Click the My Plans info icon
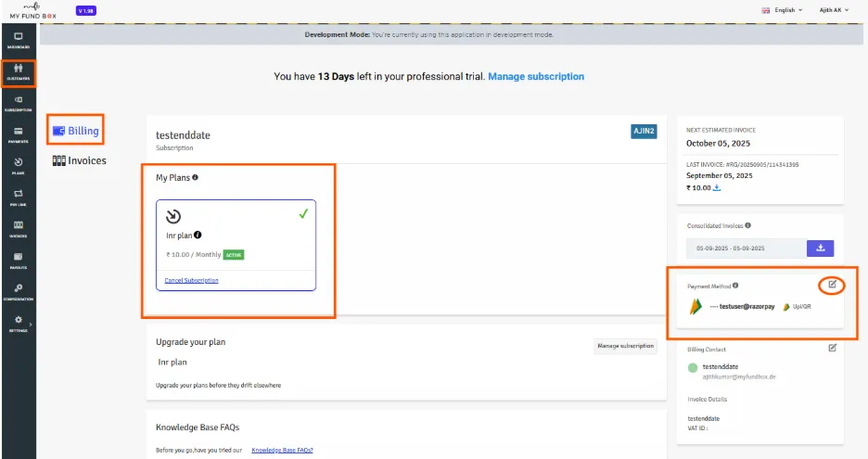This screenshot has width=868, height=459. tap(195, 177)
